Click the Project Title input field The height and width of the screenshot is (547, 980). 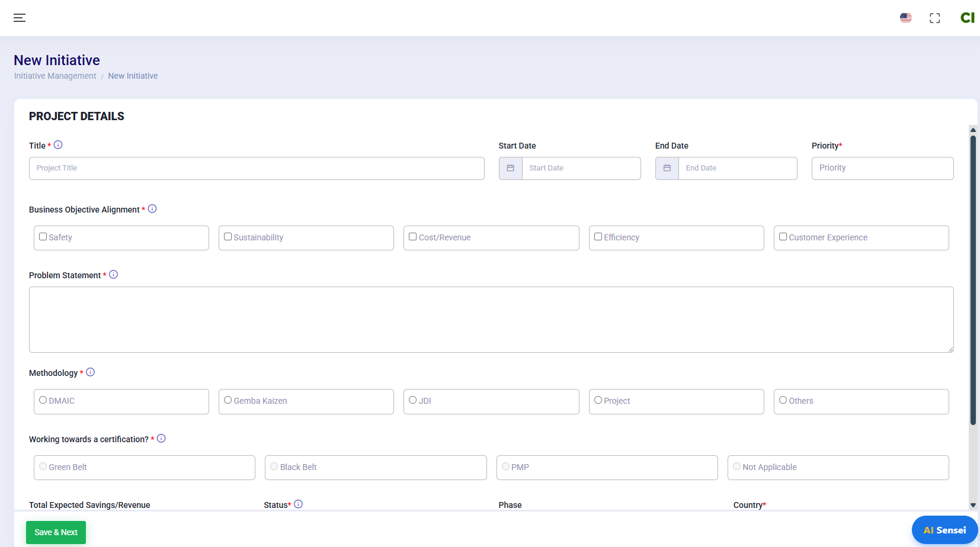point(256,168)
